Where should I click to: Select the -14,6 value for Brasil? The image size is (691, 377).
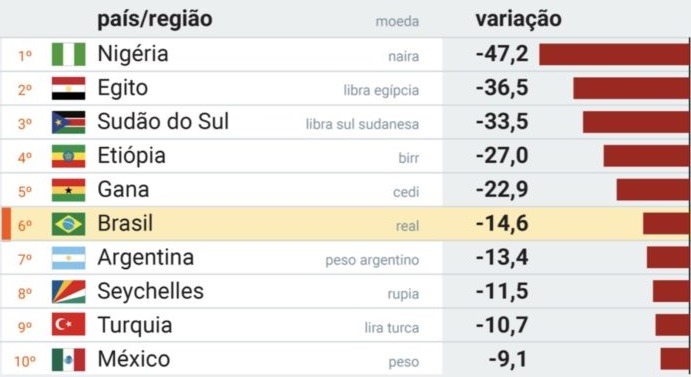502,224
